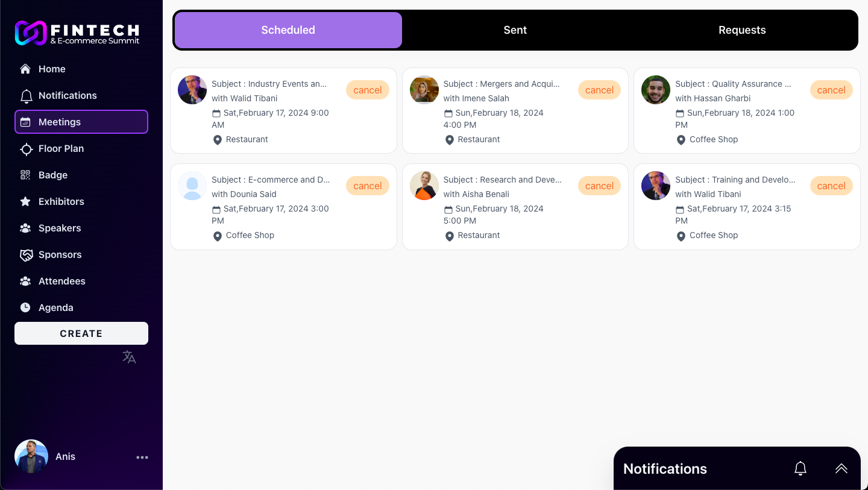Click Walid Tibani's profile photo
Image resolution: width=868 pixels, height=490 pixels.
click(x=192, y=90)
